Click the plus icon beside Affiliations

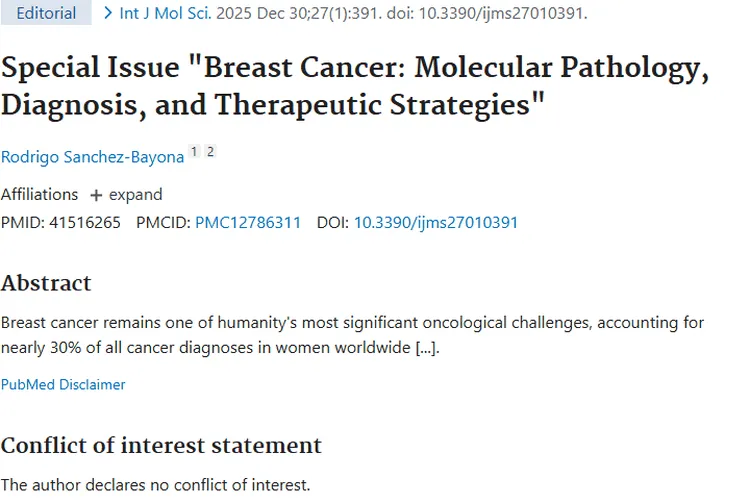(x=96, y=195)
